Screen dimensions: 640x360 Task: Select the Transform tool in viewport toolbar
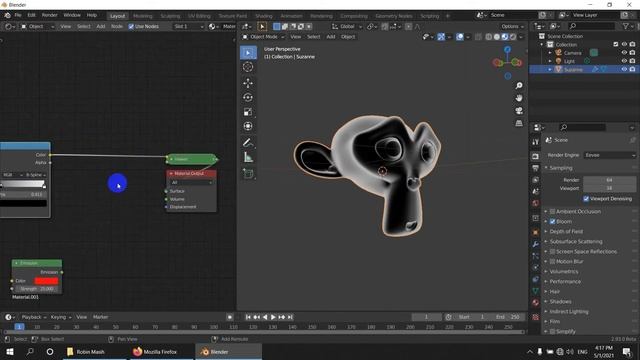click(248, 126)
